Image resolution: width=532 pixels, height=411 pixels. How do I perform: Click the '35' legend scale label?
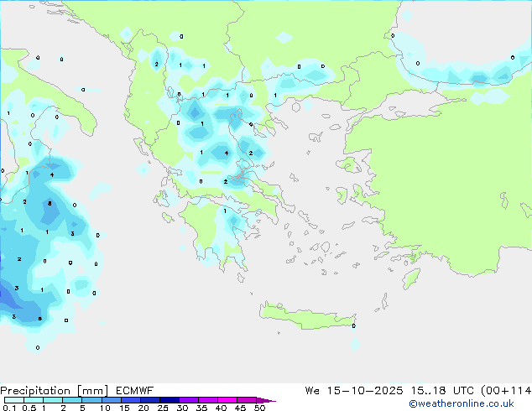tap(201, 408)
